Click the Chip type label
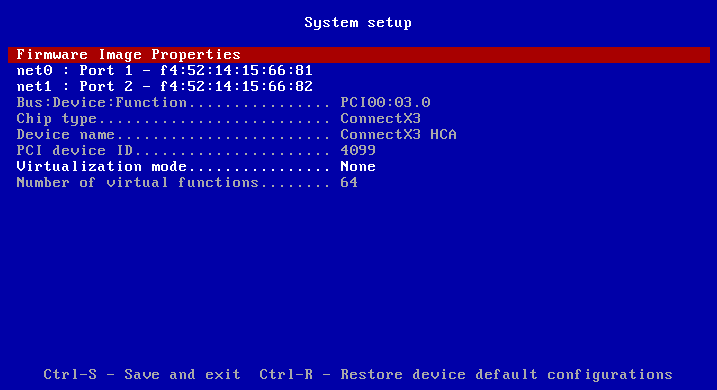Screen dimensions: 717x390 (57, 119)
